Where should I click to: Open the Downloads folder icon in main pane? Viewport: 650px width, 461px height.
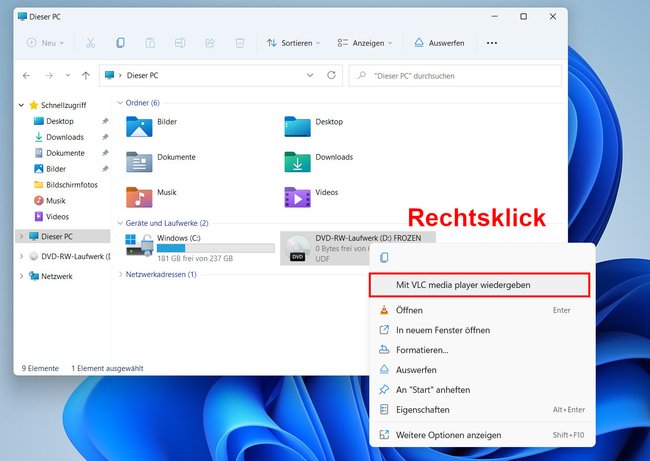(x=297, y=162)
